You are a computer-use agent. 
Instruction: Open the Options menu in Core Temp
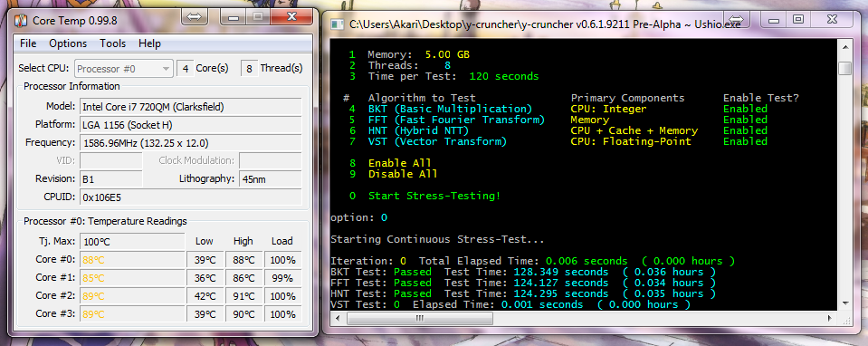pos(68,43)
